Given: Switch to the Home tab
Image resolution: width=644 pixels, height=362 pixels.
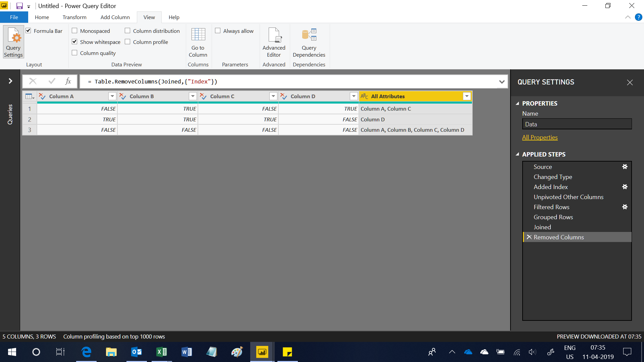Looking at the screenshot, I should coord(42,17).
